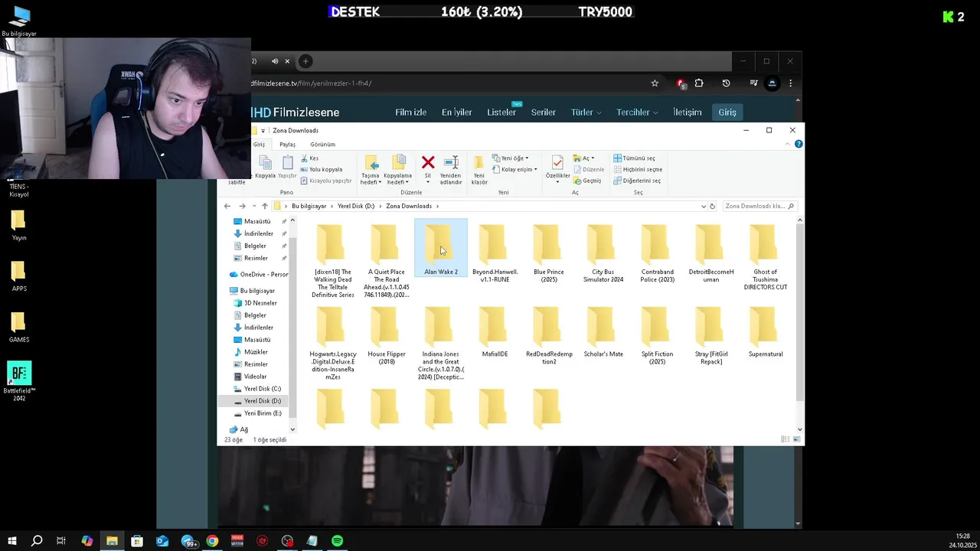This screenshot has width=980, height=551.
Task: Click Diğerlerini seç in the ribbon
Action: (637, 181)
